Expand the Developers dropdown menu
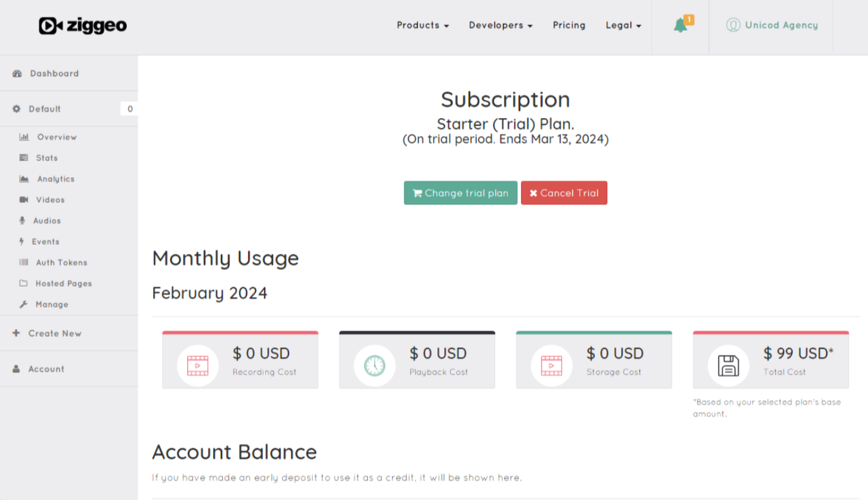 click(500, 26)
